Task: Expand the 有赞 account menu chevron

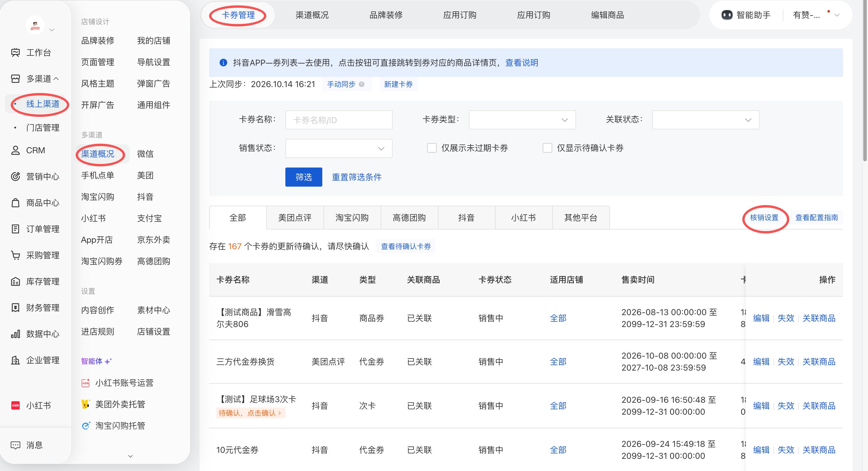Action: point(837,15)
